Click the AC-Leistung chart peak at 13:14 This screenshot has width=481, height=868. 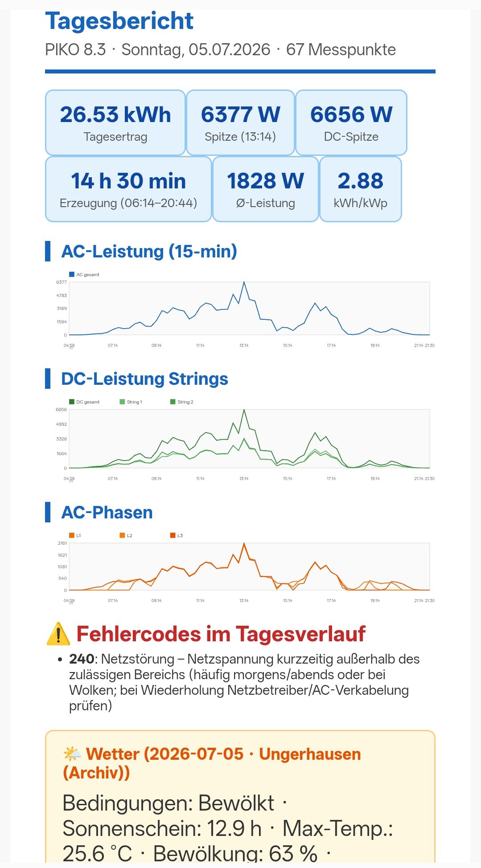[244, 282]
